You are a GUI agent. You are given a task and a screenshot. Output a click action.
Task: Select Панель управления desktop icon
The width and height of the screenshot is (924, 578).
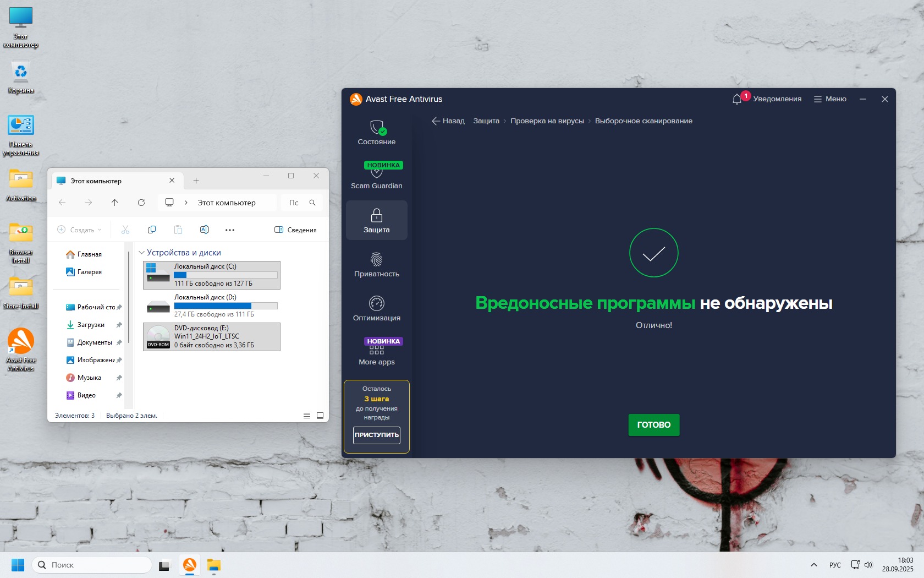pos(21,135)
